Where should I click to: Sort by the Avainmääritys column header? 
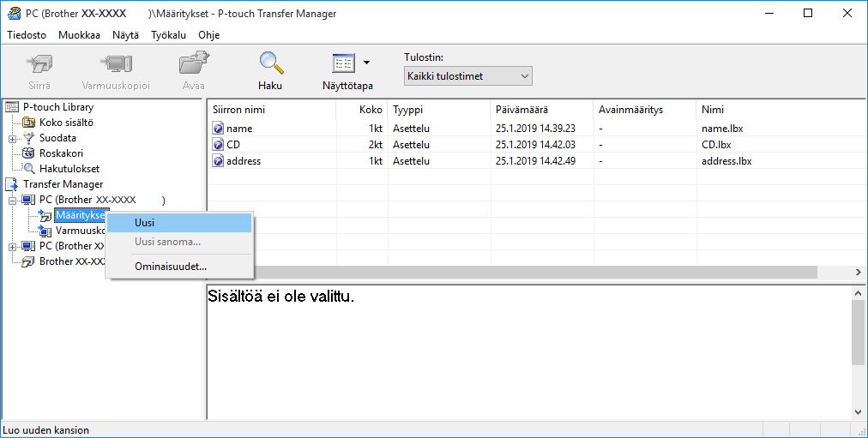[644, 110]
